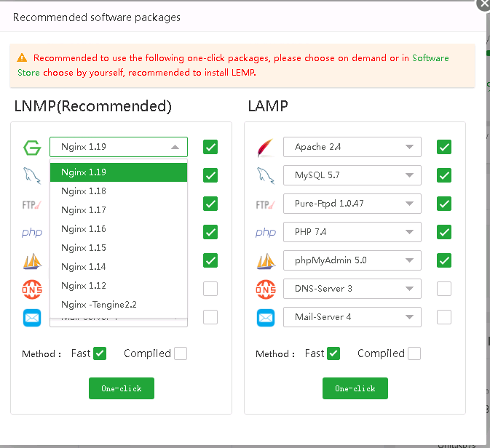Viewport: 490px width, 448px height.
Task: Click the orange warning triangle icon
Action: pos(22,57)
